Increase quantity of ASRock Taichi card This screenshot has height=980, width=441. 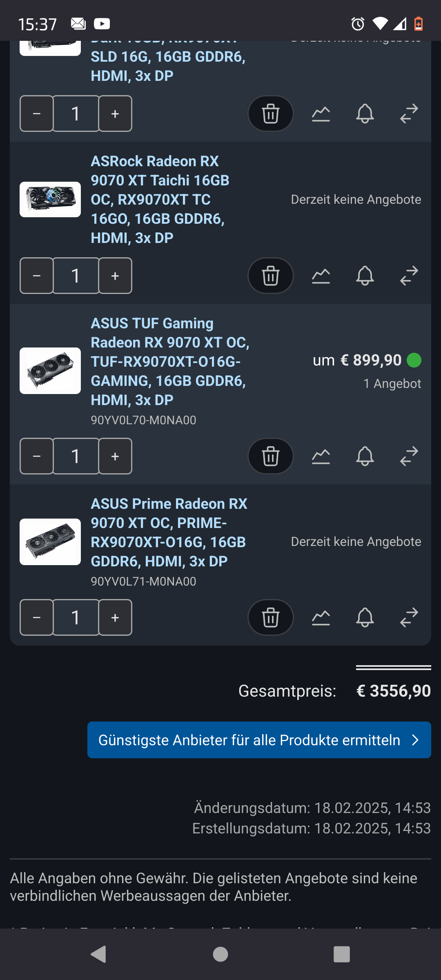click(115, 276)
